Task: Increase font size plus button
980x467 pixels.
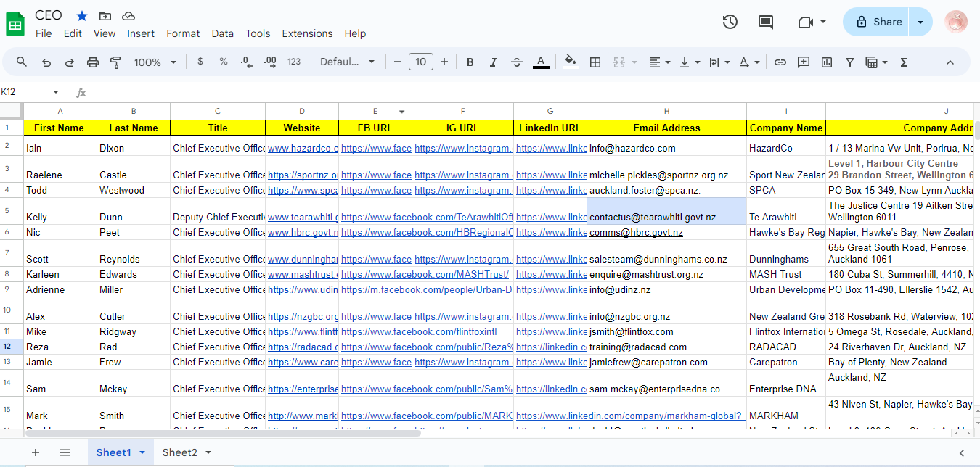Action: (444, 62)
